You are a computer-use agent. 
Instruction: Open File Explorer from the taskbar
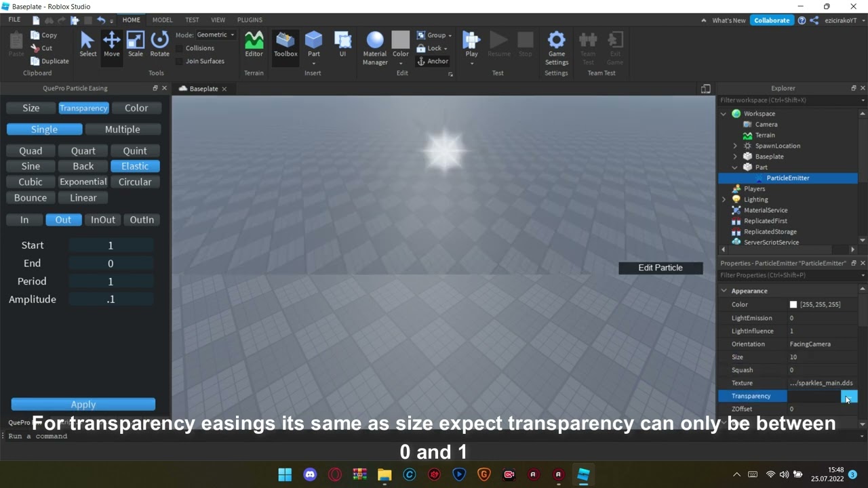click(384, 474)
